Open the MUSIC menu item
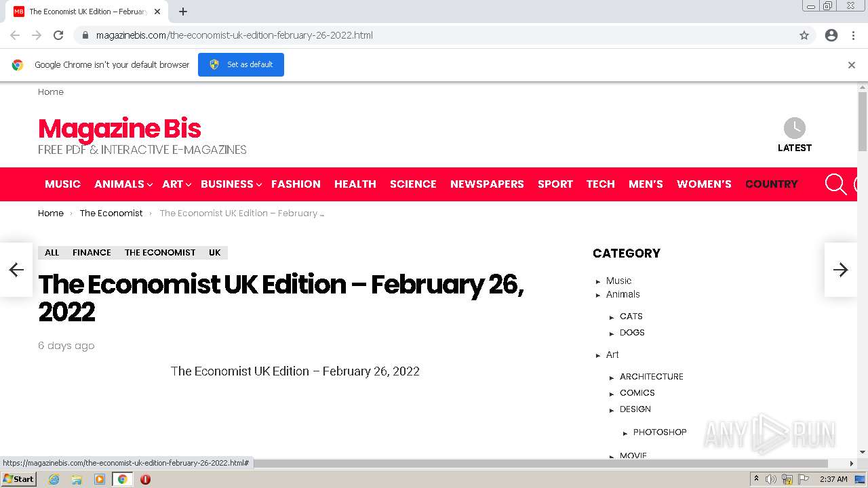This screenshot has width=868, height=488. click(x=62, y=184)
